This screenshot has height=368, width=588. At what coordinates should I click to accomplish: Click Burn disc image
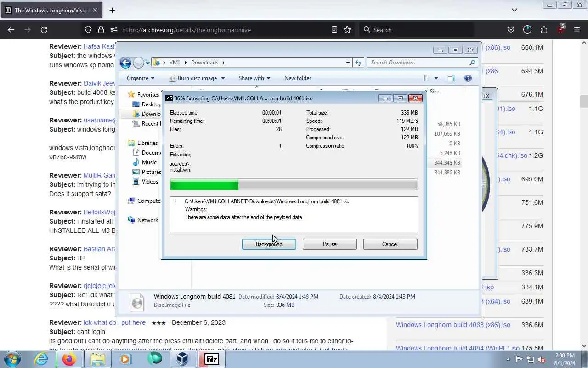point(193,78)
